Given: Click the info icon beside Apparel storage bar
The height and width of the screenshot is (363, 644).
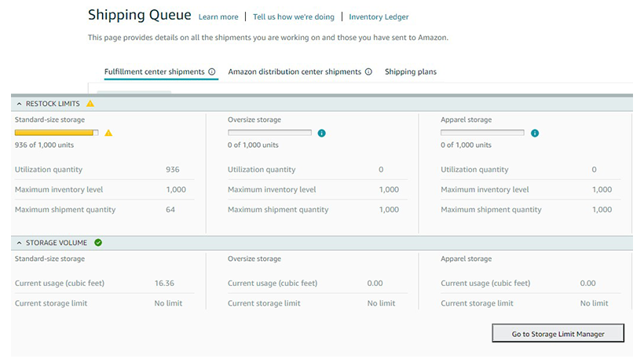Looking at the screenshot, I should click(535, 134).
